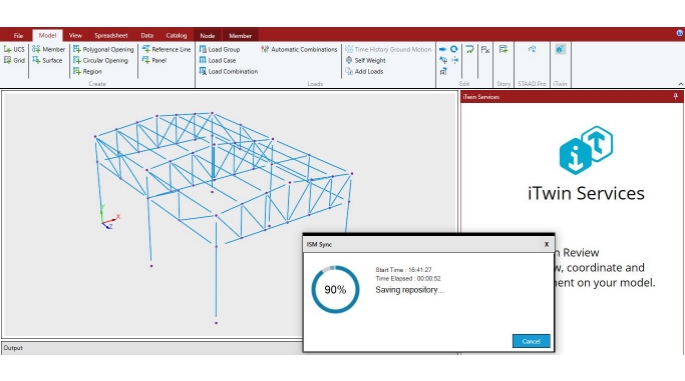Open the File menu tab
Image resolution: width=685 pixels, height=381 pixels.
click(x=18, y=36)
